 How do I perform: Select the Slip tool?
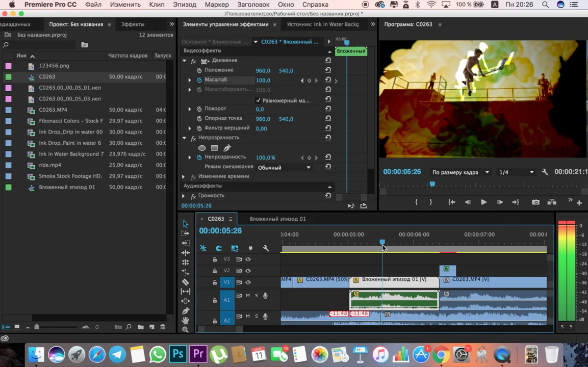(x=185, y=291)
